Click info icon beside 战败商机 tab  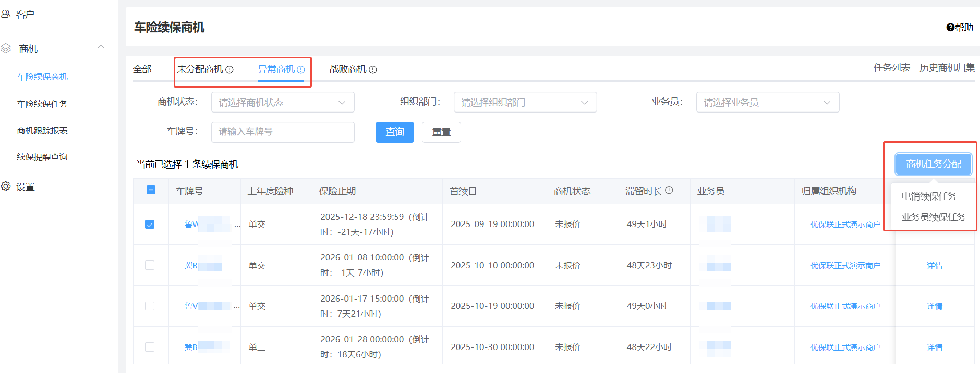tap(373, 70)
